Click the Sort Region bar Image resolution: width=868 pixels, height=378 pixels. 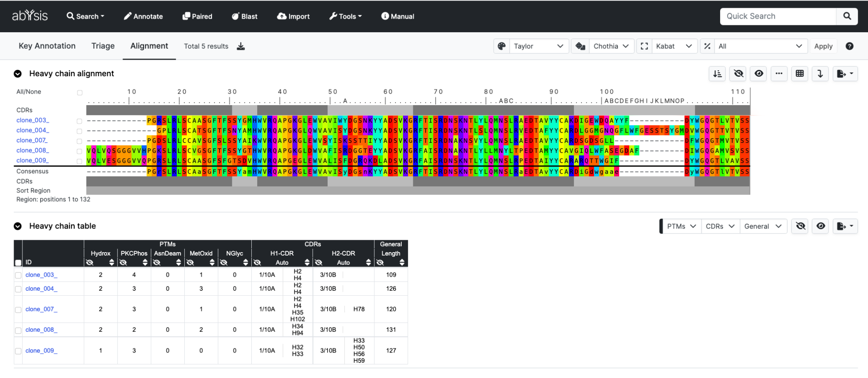point(418,191)
